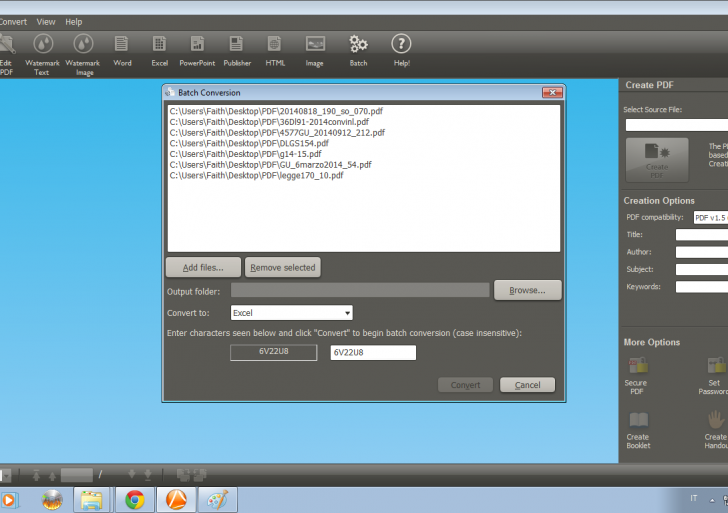Cancel the Batch Conversion dialog
Screen dimensions: 728x513
(x=527, y=385)
